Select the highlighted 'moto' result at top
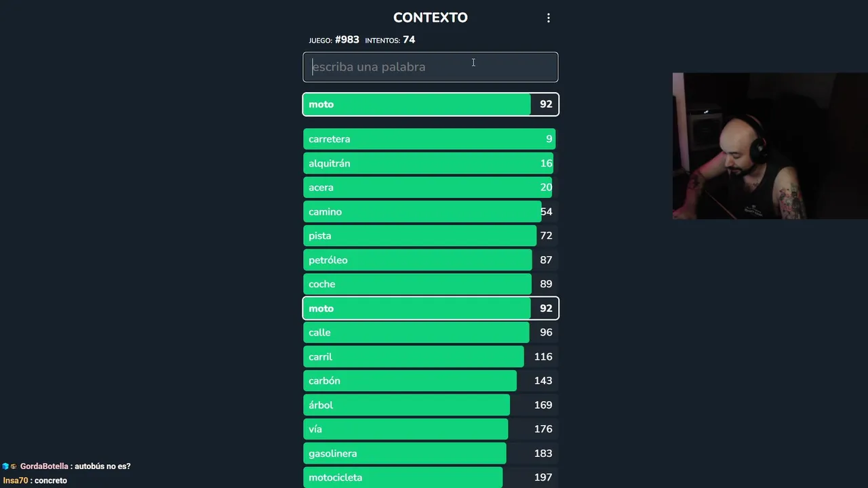The width and height of the screenshot is (868, 488). 430,104
